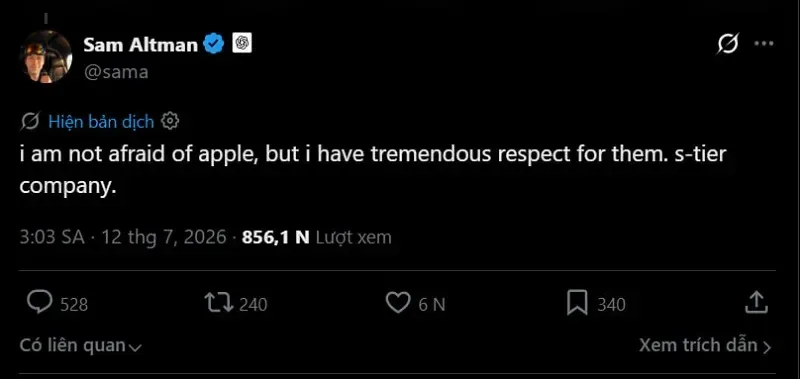Viewport: 800px width, 379px height.
Task: Click the @sama handle
Action: [116, 72]
